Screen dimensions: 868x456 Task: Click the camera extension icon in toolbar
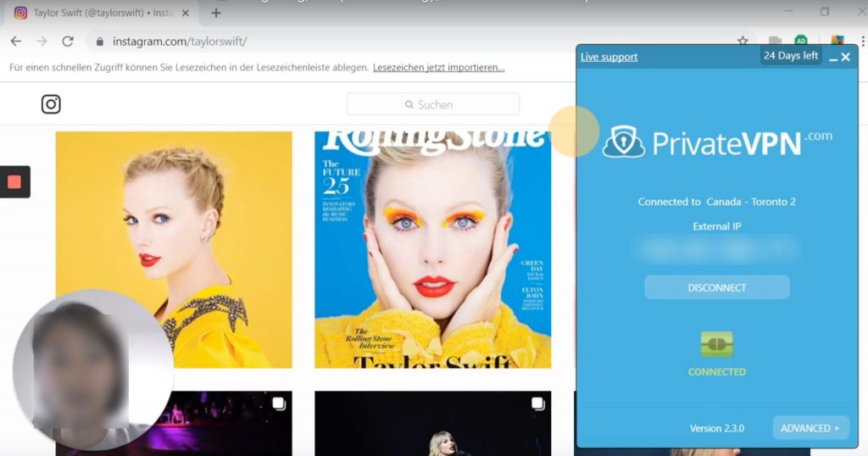coord(775,41)
